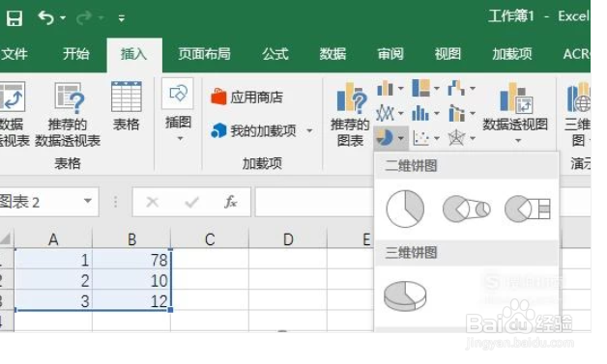Click the formula bar Enter checkmark
The image size is (607, 364).
tap(191, 202)
